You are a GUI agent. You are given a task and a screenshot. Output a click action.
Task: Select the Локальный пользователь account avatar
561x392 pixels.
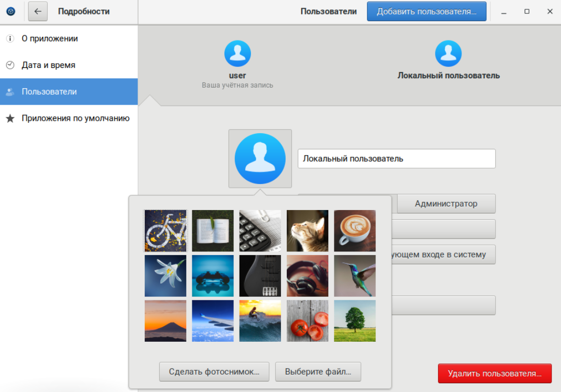click(448, 54)
